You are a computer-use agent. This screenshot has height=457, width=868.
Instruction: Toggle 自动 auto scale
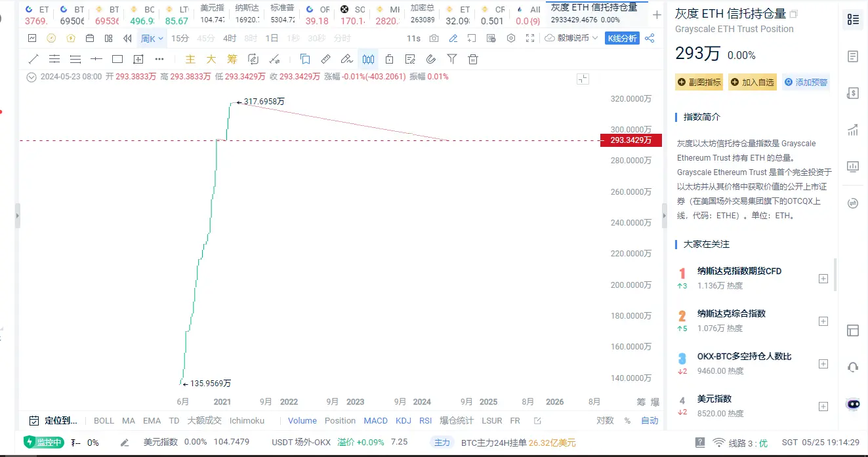(650, 420)
